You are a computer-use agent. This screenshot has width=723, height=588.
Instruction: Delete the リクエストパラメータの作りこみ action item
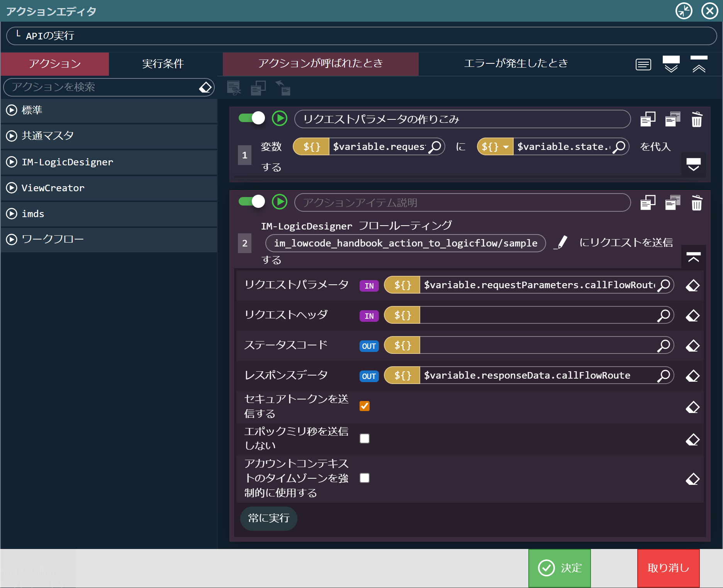click(697, 119)
